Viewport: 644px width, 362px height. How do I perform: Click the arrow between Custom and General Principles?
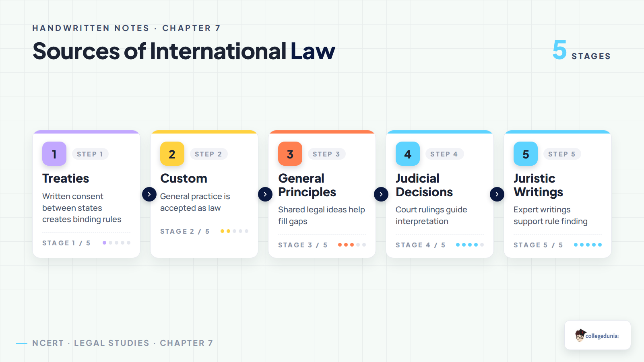click(x=265, y=194)
